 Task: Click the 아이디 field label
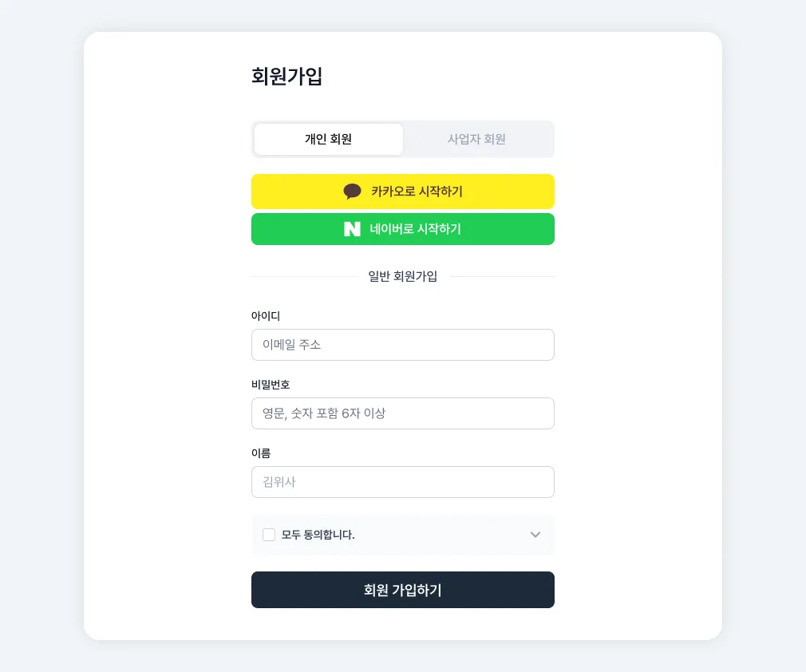[x=266, y=316]
